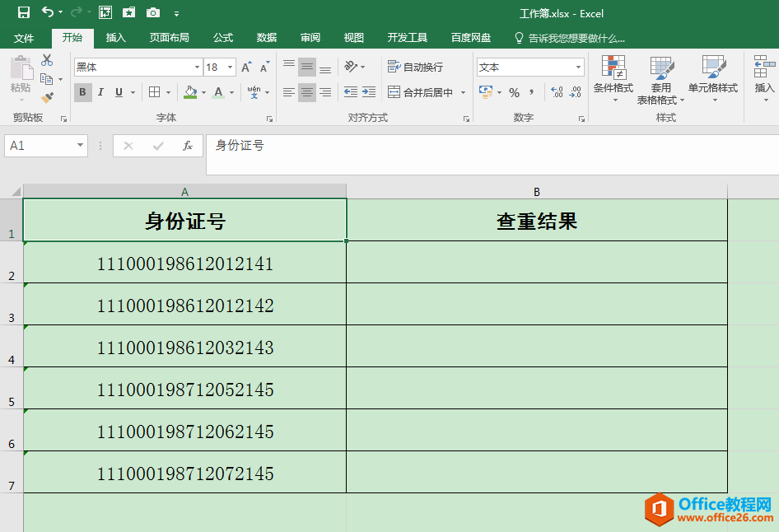Viewport: 779px width, 532px height.
Task: Toggle Wrap Text (自动换行)
Action: pyautogui.click(x=416, y=68)
